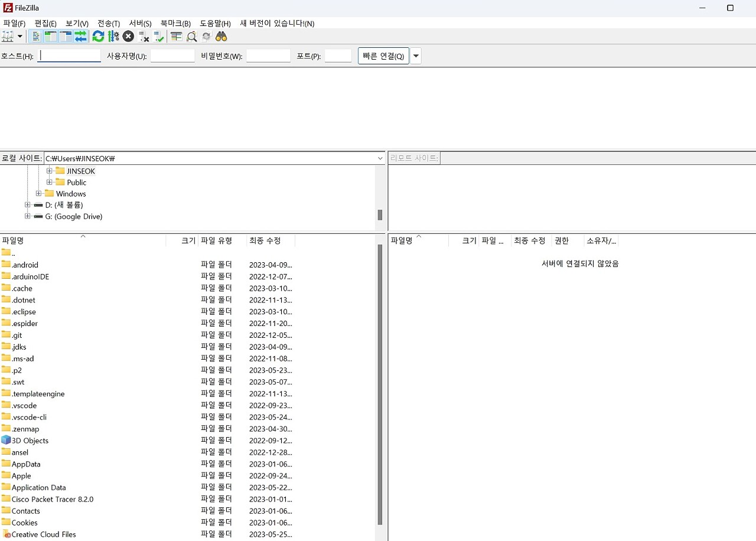Toggle directory comparison icon
Image resolution: width=756 pixels, height=541 pixels.
(x=191, y=37)
